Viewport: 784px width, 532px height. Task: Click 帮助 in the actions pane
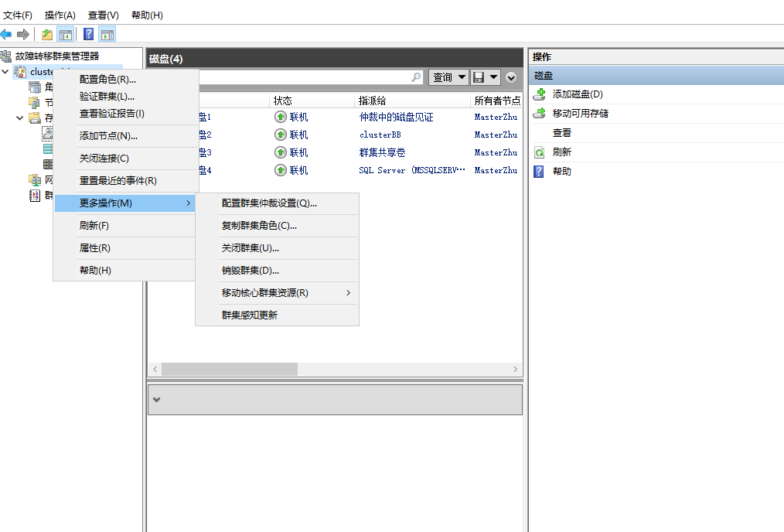561,172
